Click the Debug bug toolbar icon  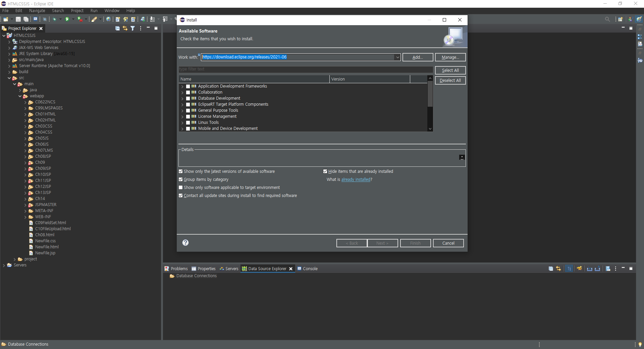pyautogui.click(x=54, y=19)
